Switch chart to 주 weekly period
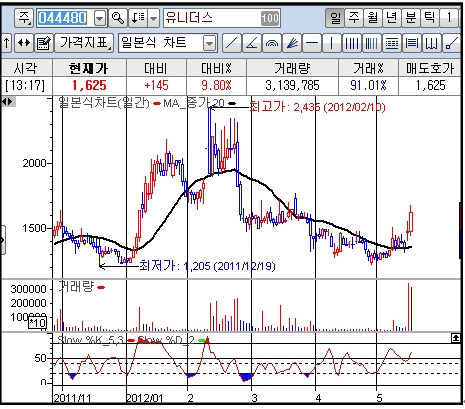This screenshot has height=409, width=465. click(x=354, y=18)
